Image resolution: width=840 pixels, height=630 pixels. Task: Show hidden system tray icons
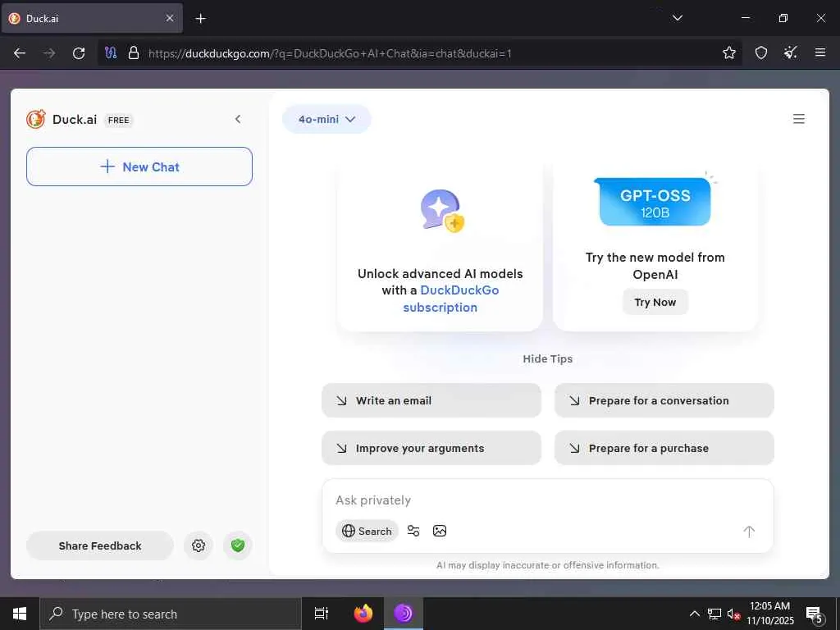(x=694, y=614)
